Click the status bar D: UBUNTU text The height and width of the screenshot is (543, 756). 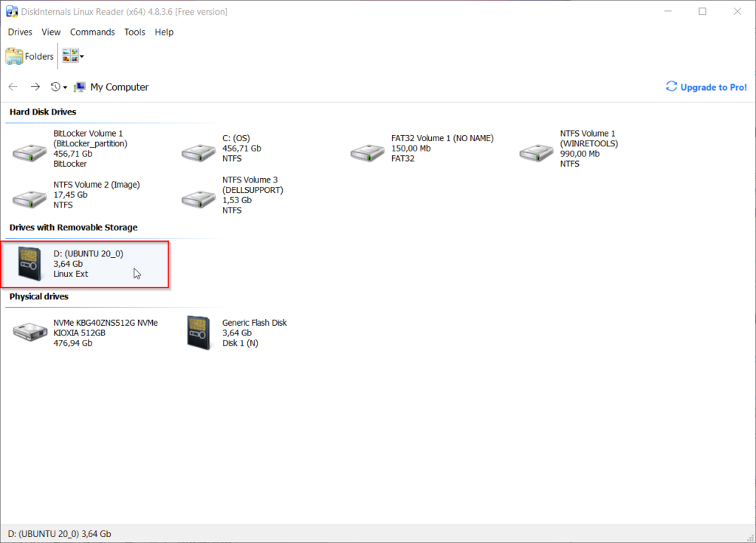[59, 534]
